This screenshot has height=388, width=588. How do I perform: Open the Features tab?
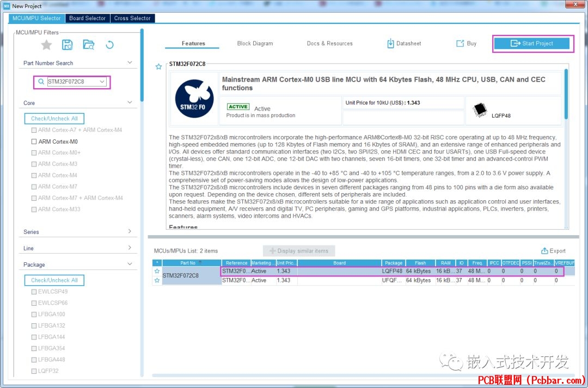pos(193,44)
